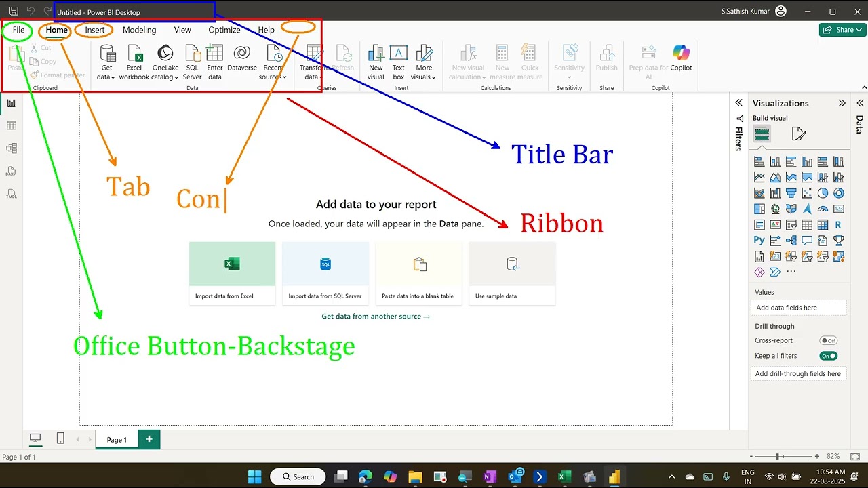Connect to SQL Server from the ribbon
This screenshot has height=488, width=868.
193,62
